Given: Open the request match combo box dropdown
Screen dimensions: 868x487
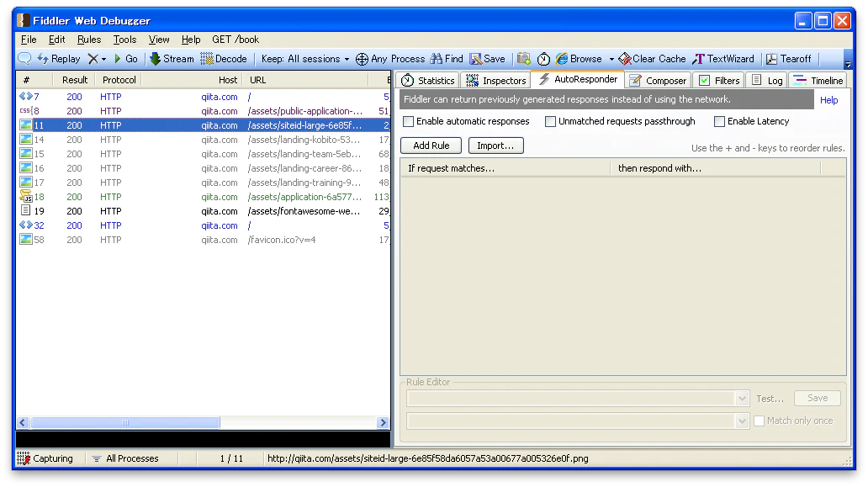Looking at the screenshot, I should [x=742, y=399].
